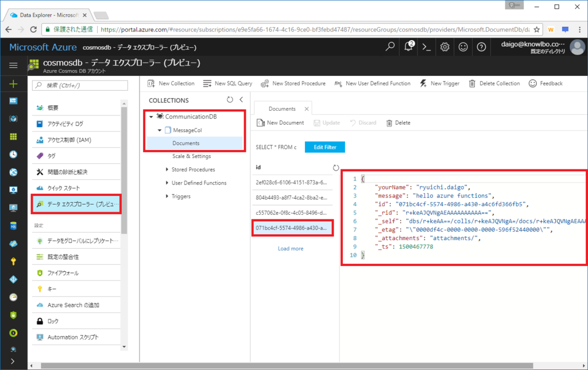588x370 pixels.
Task: Collapse the MessageCol collection node
Action: [x=160, y=130]
